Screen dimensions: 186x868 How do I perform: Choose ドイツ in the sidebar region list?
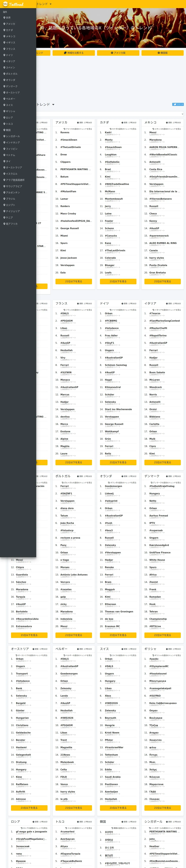tap(8, 55)
